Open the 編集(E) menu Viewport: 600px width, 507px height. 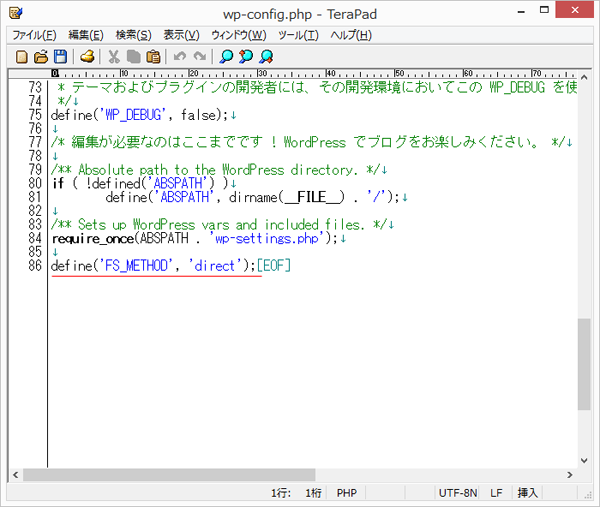(86, 35)
